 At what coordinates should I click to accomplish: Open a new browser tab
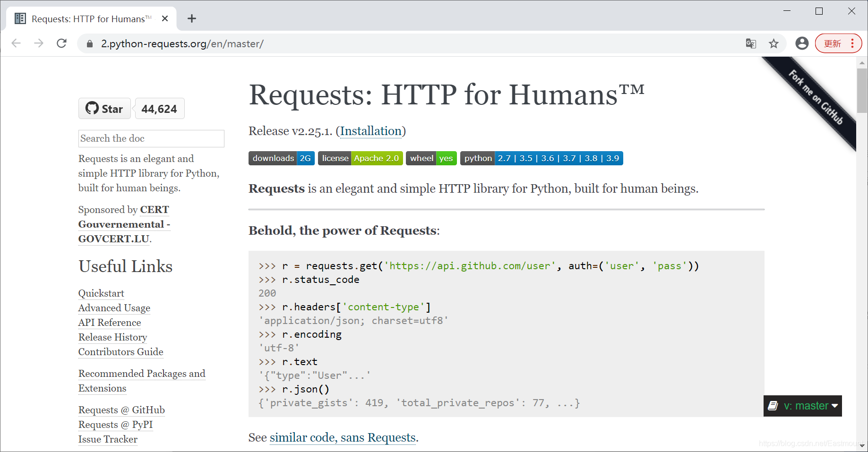click(x=191, y=18)
